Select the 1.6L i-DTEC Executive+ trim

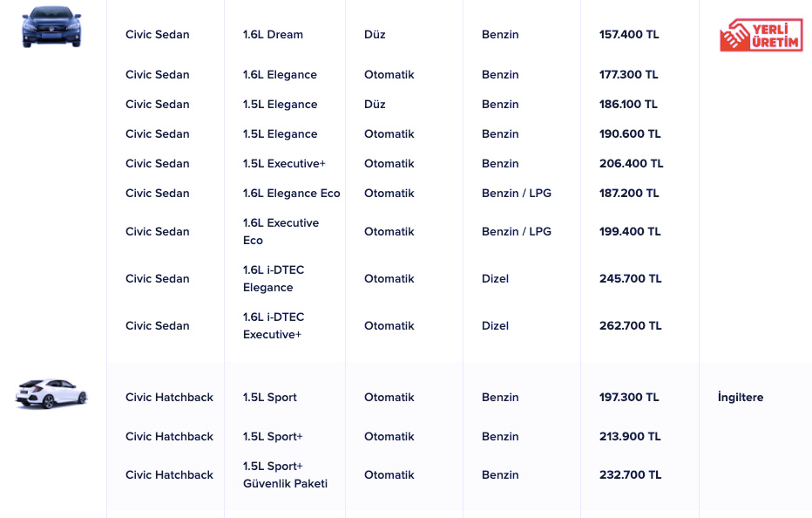(x=274, y=326)
